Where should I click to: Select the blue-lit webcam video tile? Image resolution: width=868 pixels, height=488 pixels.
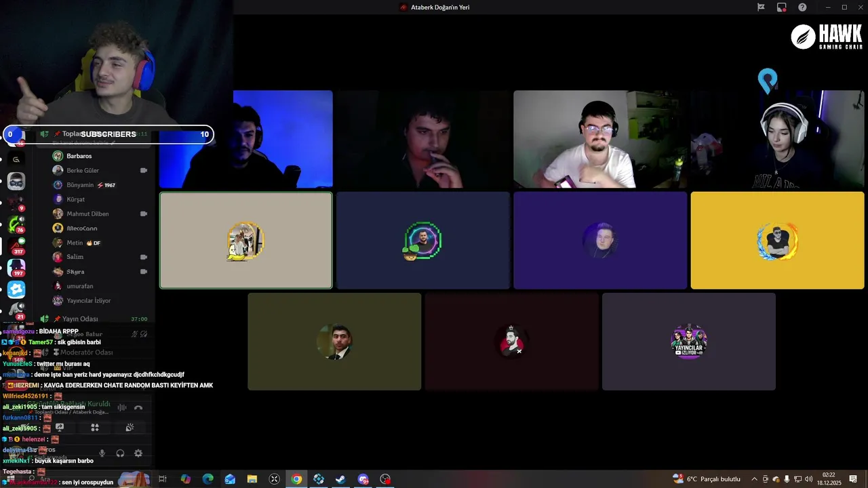pyautogui.click(x=245, y=139)
